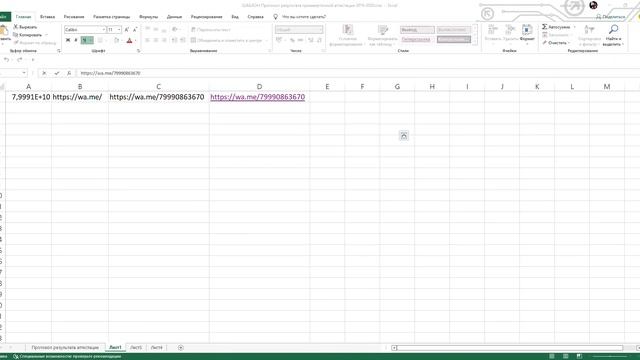Click the font color red A icon
640x360 pixels.
coord(129,40)
